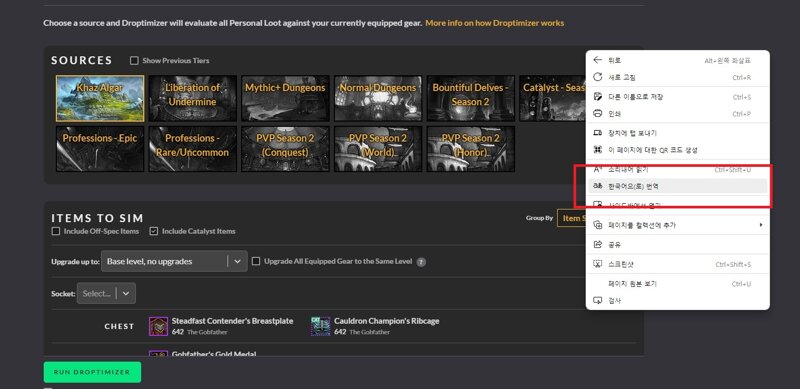Enable the Show Previous Tiers checkbox
The image size is (800, 389).
coord(134,61)
